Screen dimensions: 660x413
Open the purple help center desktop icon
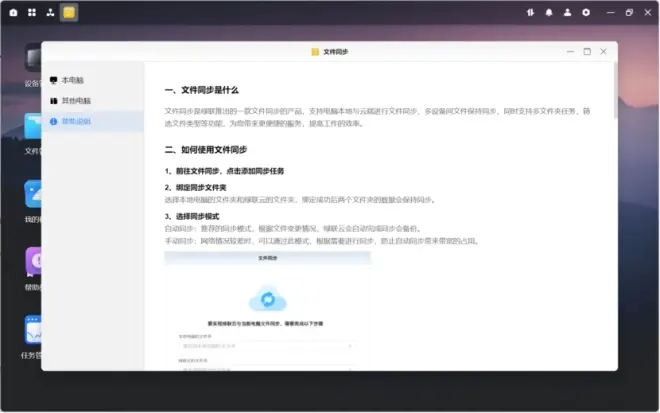click(33, 261)
